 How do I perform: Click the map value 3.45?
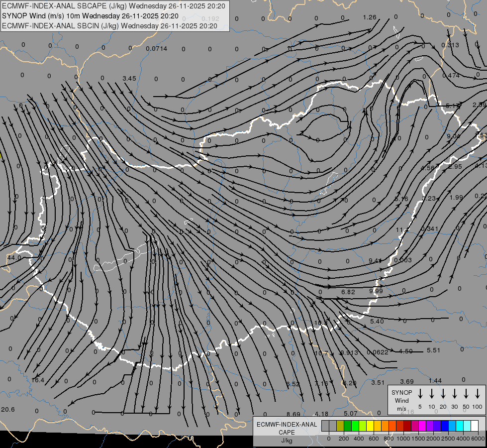point(129,78)
